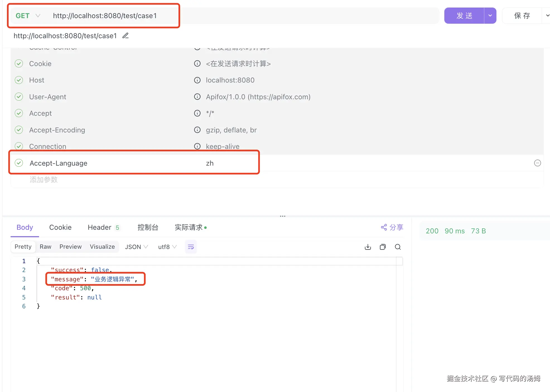Open the 控制台 console tab

click(x=148, y=227)
